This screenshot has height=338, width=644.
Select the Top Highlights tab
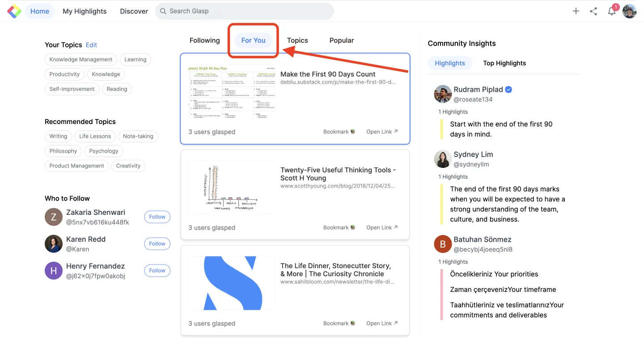pyautogui.click(x=504, y=63)
